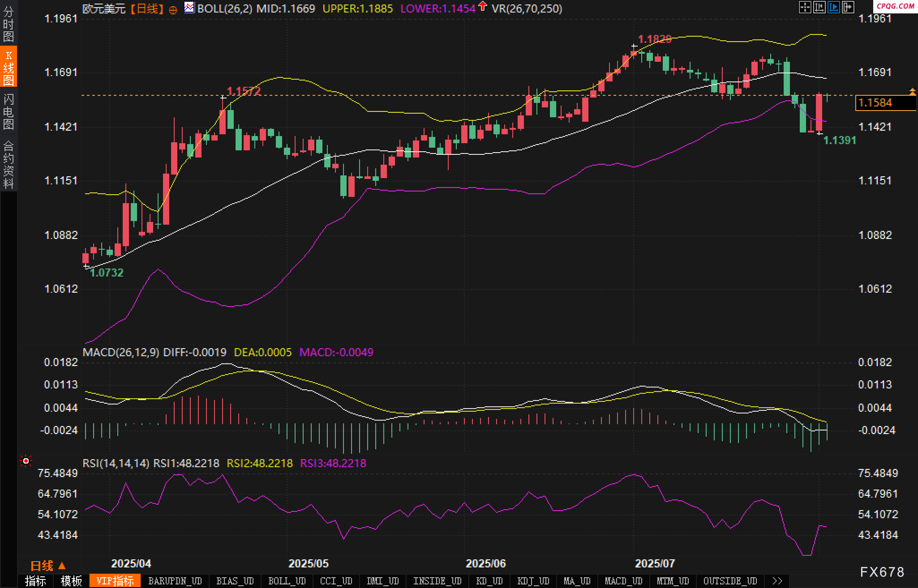Open 闪电图 from left sidebar
Screen dimensions: 918x588
[x=9, y=111]
